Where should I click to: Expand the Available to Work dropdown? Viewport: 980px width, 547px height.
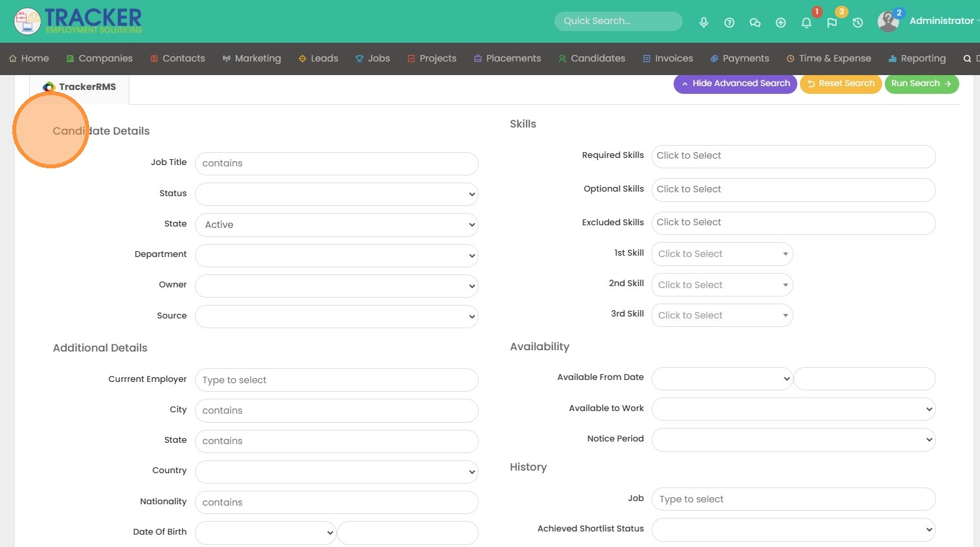point(793,409)
